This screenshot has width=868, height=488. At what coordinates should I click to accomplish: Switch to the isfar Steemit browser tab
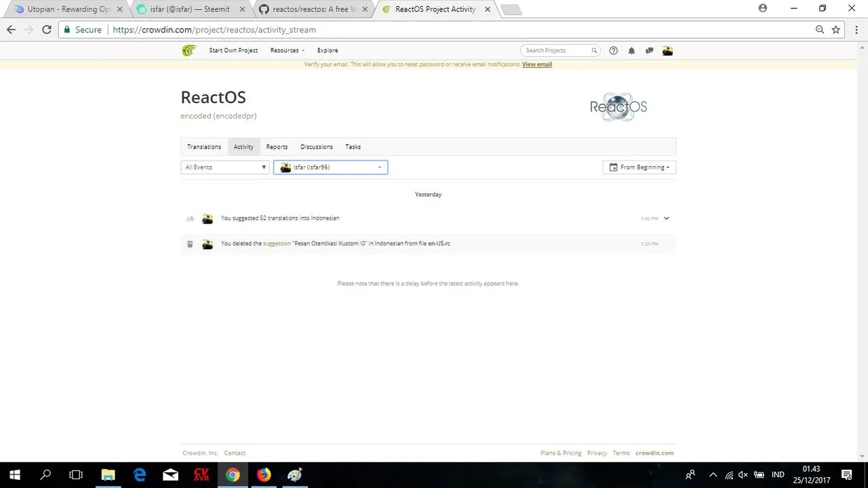pos(190,9)
